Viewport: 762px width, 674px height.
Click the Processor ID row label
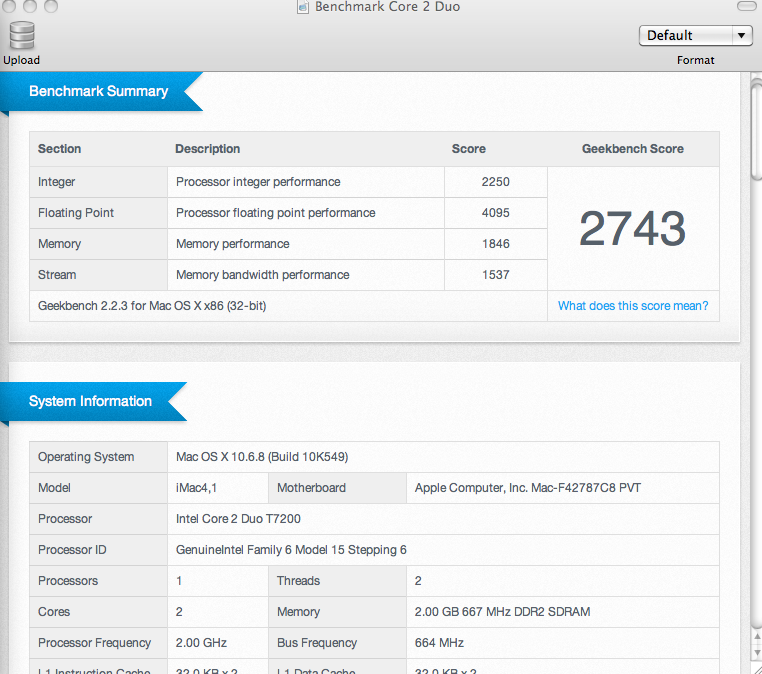72,550
